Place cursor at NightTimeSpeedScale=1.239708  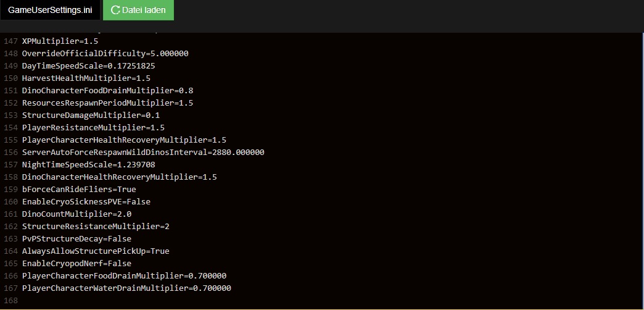tap(88, 164)
